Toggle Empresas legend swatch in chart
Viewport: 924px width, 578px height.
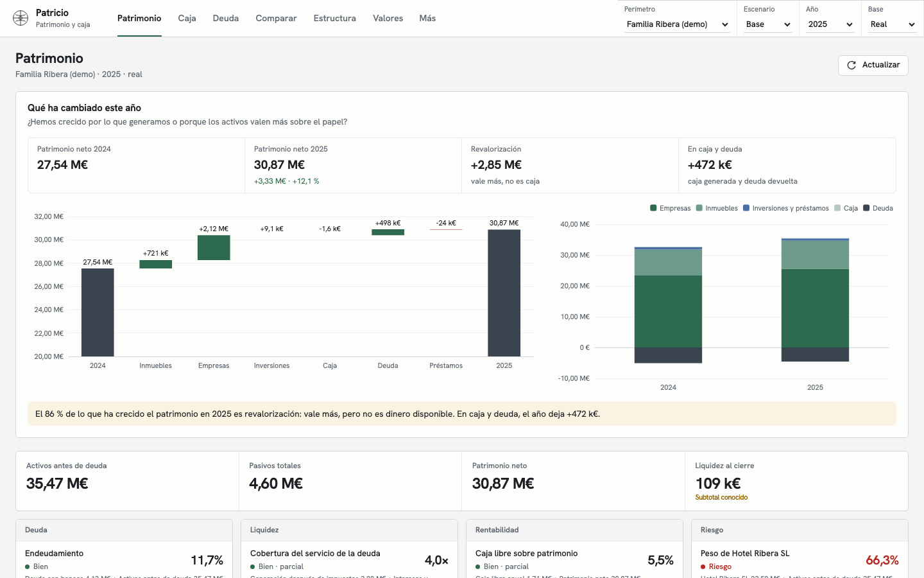tap(653, 208)
